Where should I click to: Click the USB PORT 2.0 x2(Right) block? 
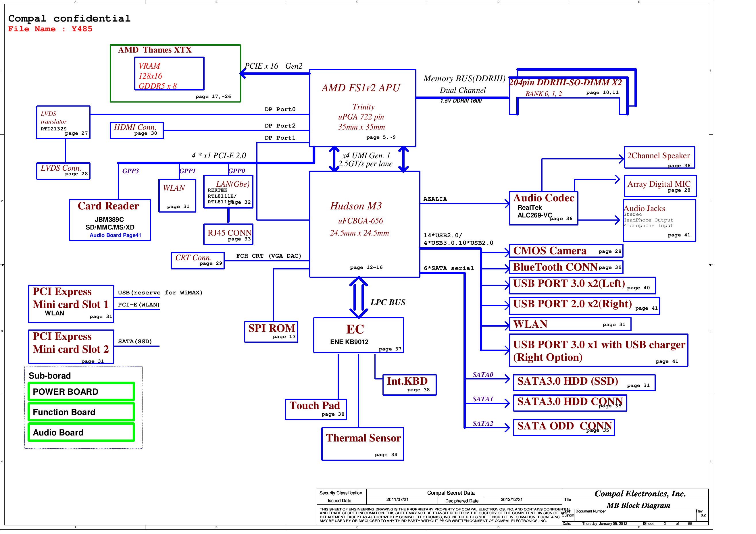pyautogui.click(x=584, y=306)
